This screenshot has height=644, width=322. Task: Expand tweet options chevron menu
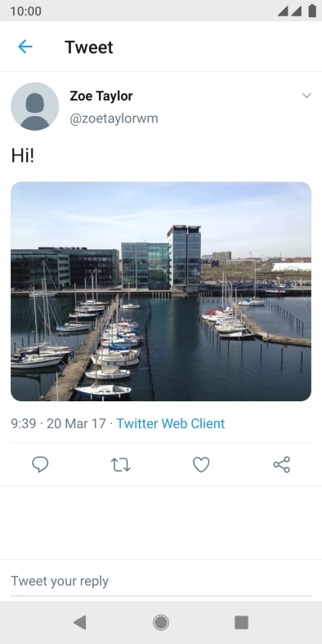(306, 96)
